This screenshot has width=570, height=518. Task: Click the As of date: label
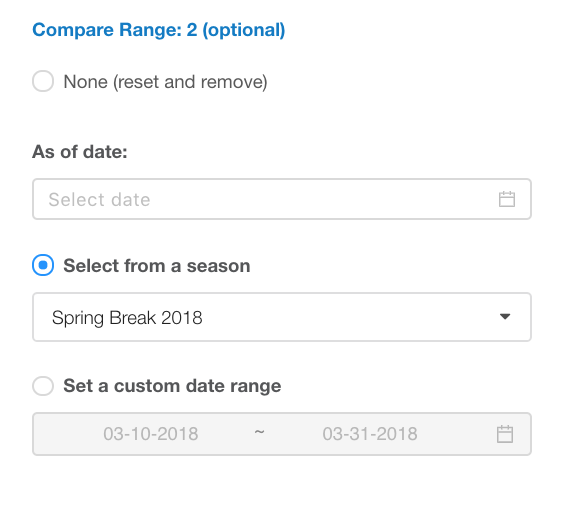point(80,152)
